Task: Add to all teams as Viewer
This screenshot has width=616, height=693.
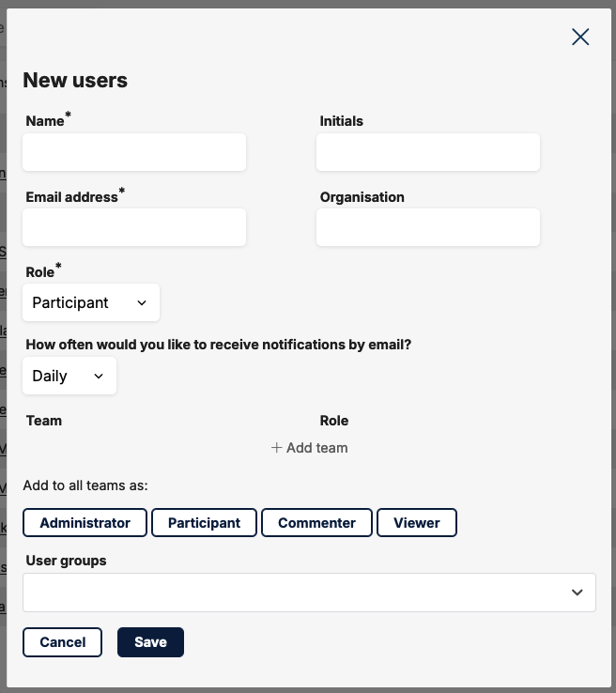Action: click(x=417, y=523)
